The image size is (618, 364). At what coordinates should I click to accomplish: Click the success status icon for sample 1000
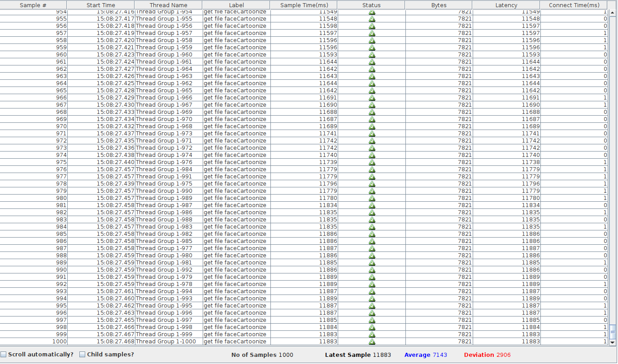(372, 342)
